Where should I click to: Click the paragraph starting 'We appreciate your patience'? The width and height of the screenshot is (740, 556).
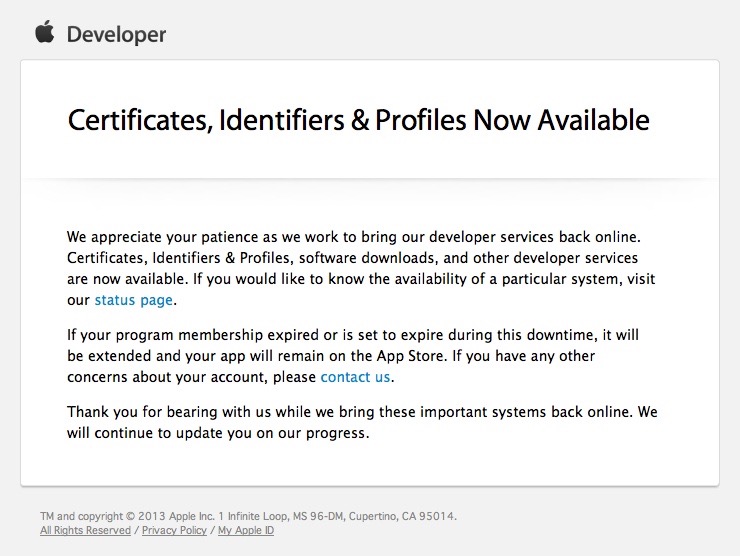(x=361, y=269)
